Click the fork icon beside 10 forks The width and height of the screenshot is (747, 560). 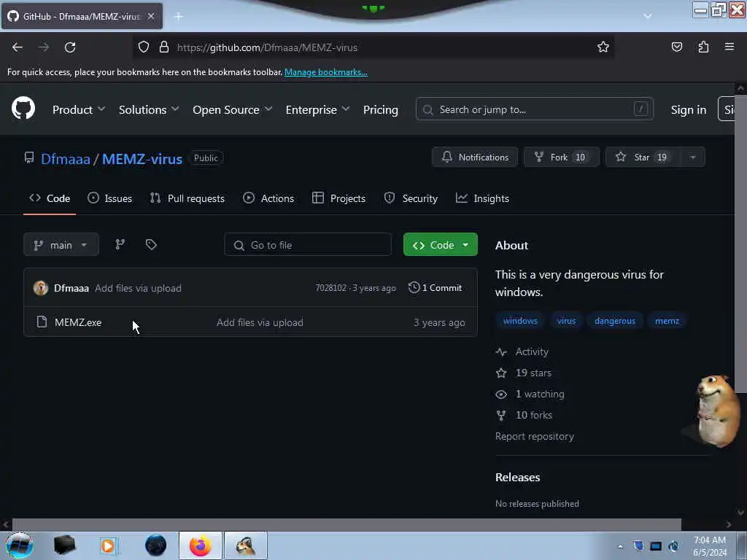pos(501,415)
